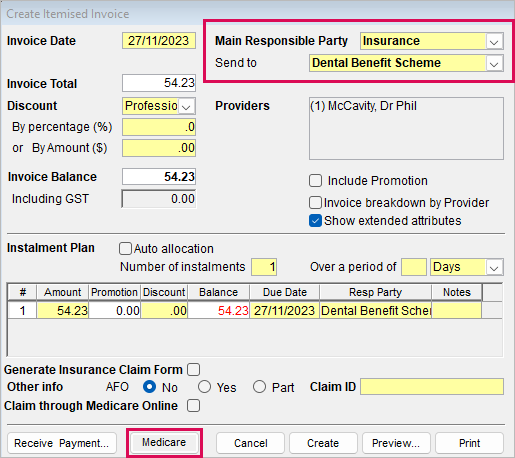Select the Number of instalments field

[264, 267]
